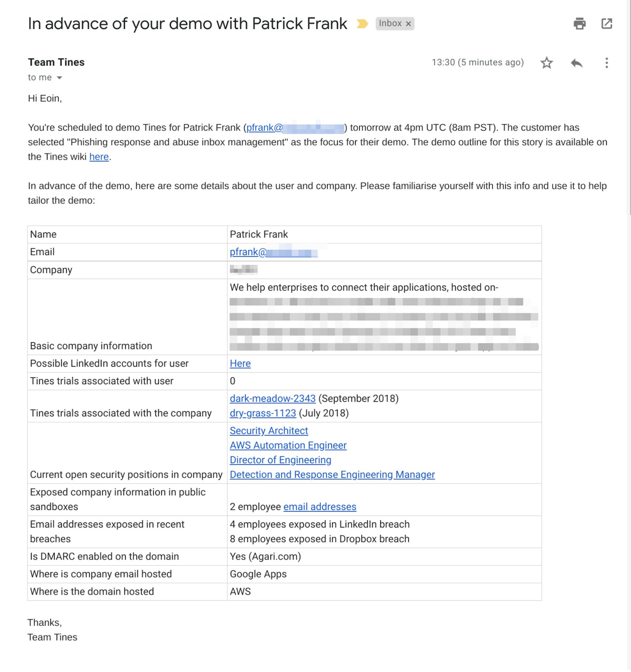
Task: Open the three-dot more options menu
Action: pos(607,63)
